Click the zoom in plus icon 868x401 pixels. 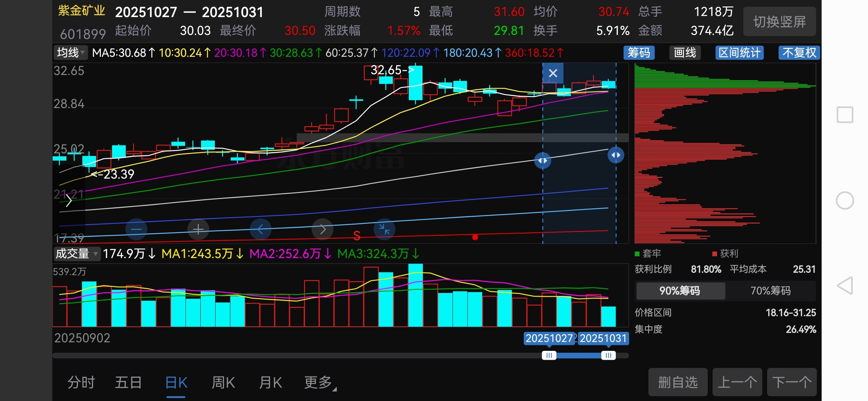pos(198,229)
